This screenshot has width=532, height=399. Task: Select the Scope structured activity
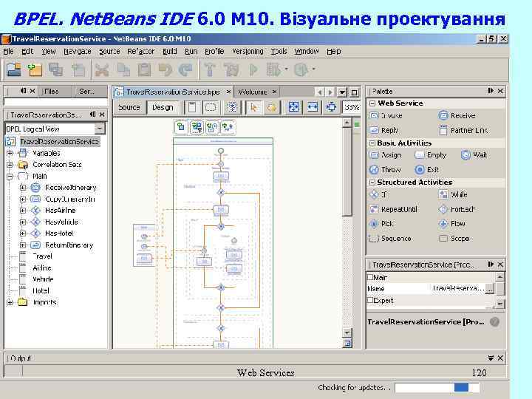coord(454,239)
